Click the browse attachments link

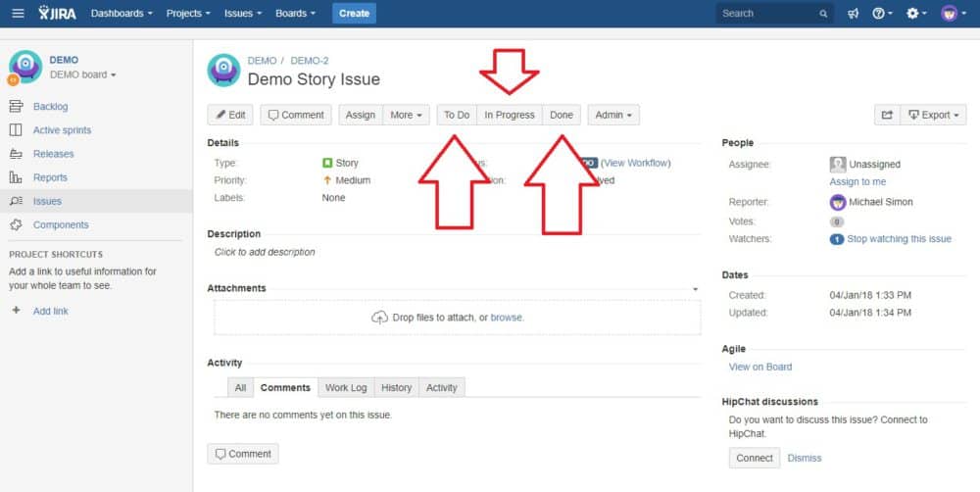click(507, 318)
